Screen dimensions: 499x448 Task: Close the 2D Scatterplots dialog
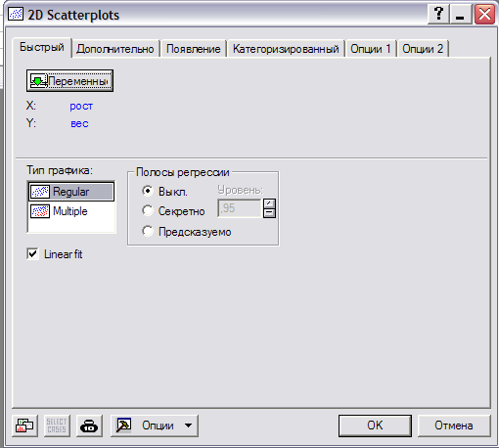click(x=484, y=15)
